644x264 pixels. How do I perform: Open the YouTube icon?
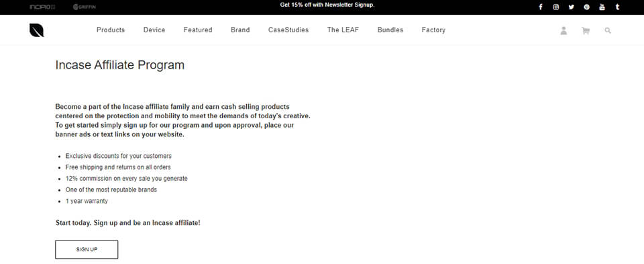(x=602, y=7)
